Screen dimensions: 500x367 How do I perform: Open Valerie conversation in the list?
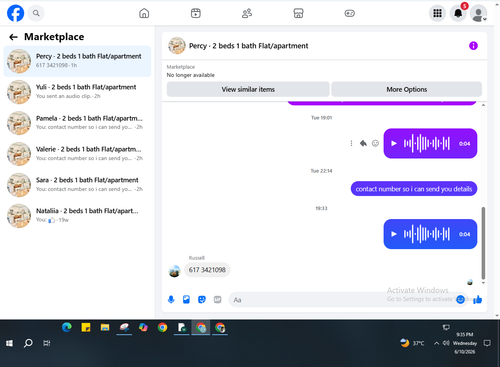77,154
